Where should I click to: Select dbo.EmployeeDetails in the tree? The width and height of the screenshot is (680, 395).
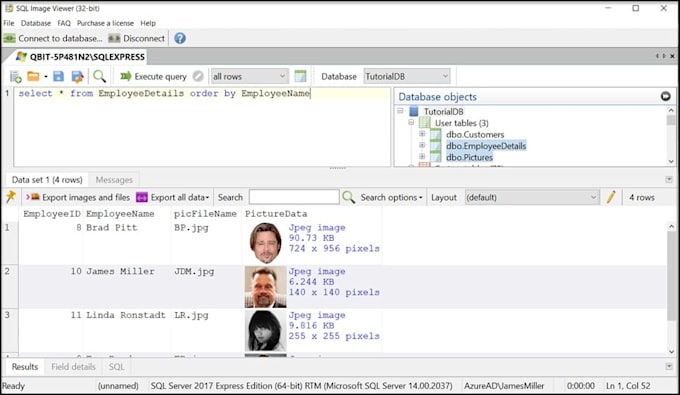coord(486,146)
